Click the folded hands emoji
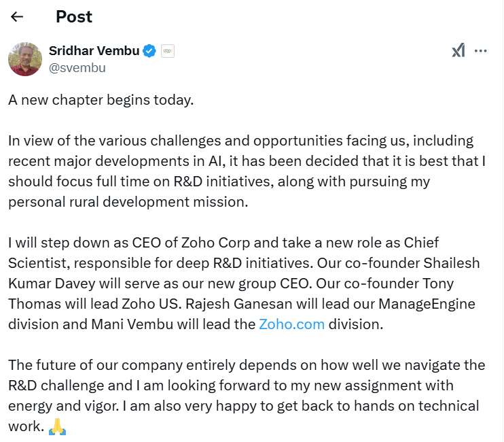504x442 pixels. (x=58, y=427)
